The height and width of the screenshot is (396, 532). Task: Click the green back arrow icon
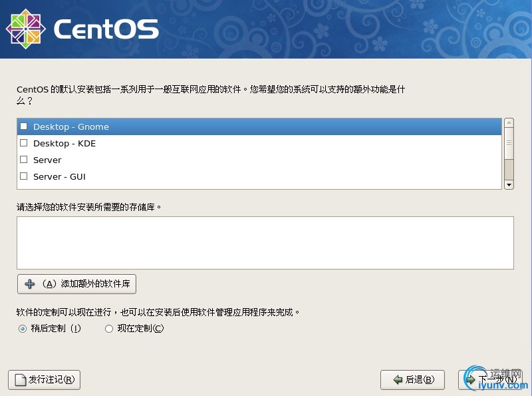(x=398, y=380)
